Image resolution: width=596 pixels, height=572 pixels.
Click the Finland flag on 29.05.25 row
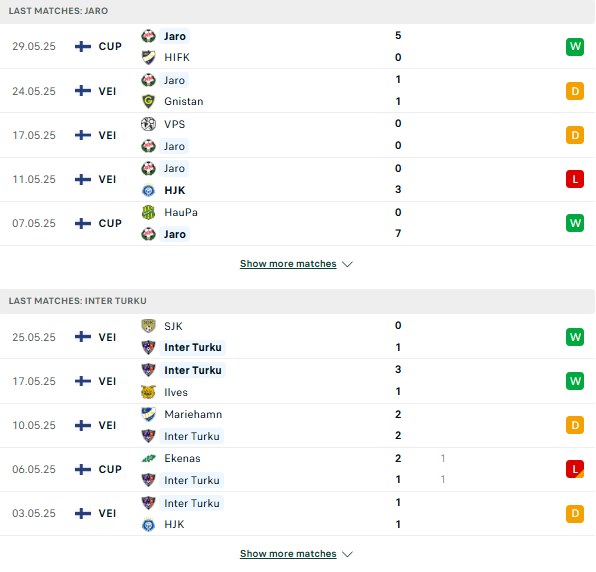click(83, 46)
